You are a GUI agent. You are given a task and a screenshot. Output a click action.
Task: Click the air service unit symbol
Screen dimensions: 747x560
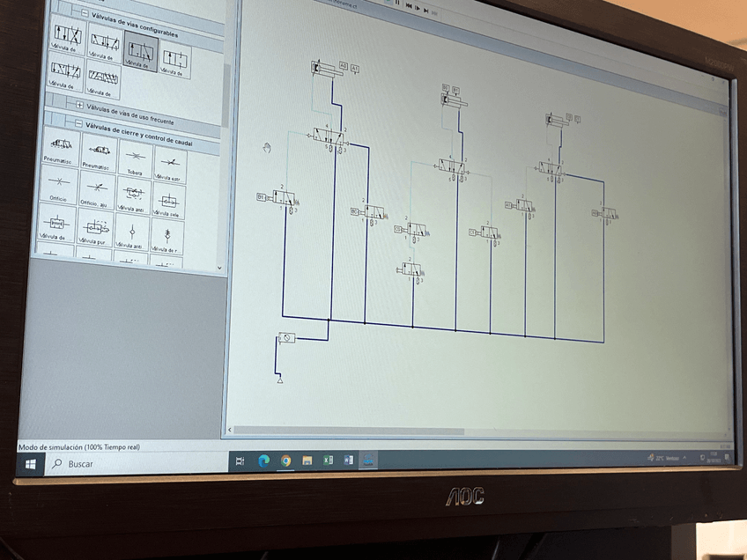(x=287, y=337)
